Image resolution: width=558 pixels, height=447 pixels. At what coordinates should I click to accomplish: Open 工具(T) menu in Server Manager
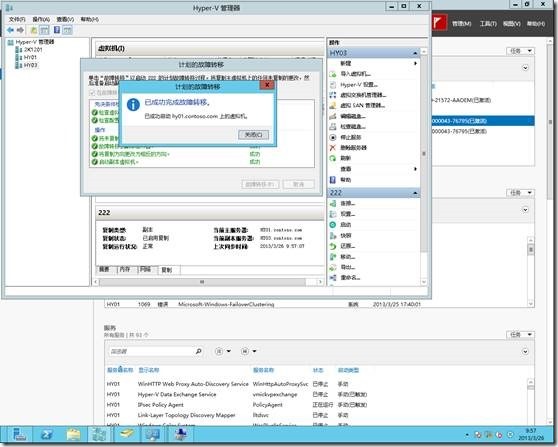[488, 23]
